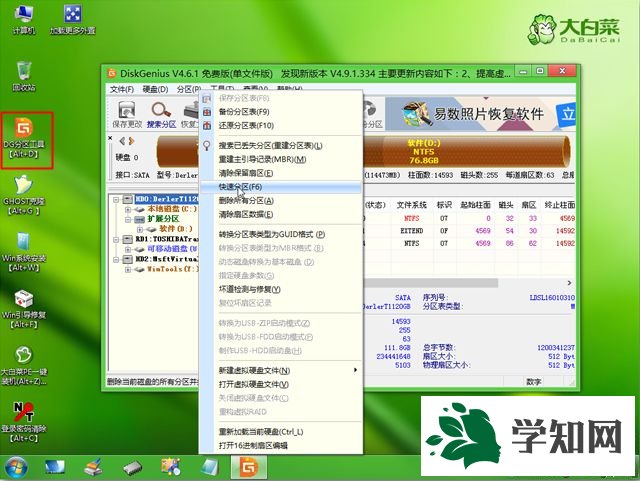Collapse the HD2 MsftVirtual tree node
640x481 pixels.
(x=116, y=259)
